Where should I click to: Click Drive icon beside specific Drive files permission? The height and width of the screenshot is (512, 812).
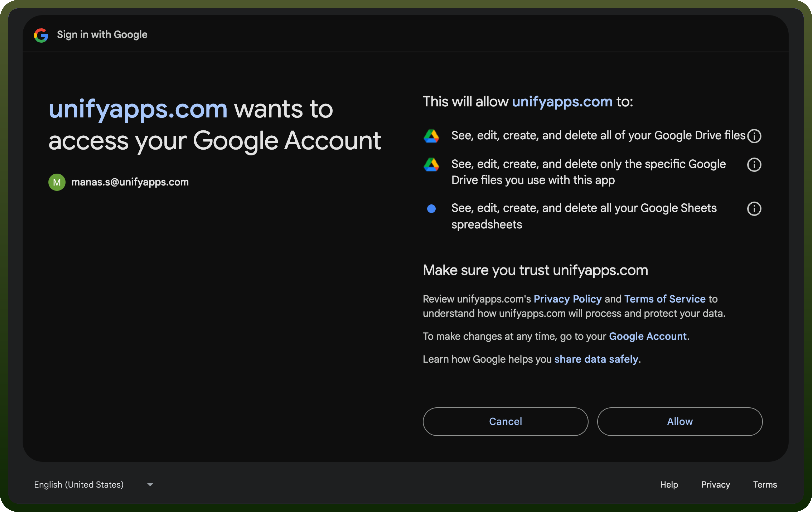pyautogui.click(x=431, y=164)
